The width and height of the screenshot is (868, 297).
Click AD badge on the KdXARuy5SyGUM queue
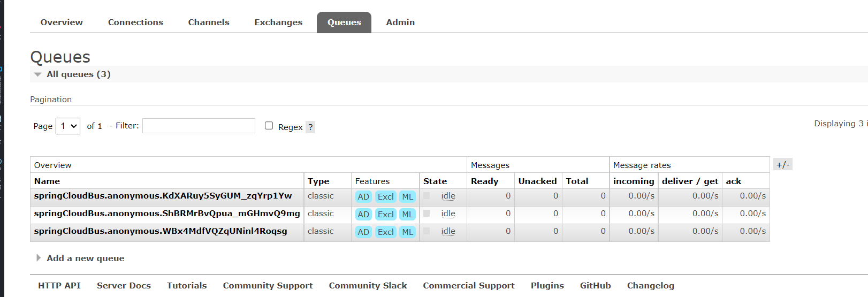(363, 197)
